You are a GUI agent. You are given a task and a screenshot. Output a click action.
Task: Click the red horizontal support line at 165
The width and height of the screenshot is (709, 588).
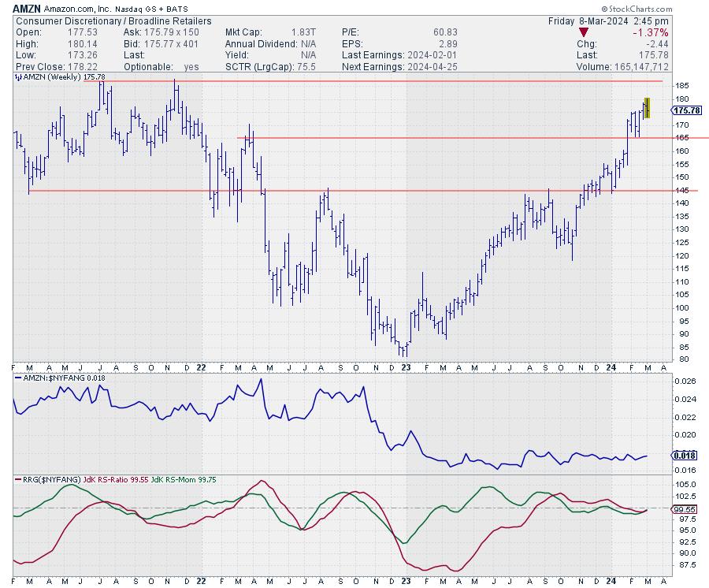[394, 138]
